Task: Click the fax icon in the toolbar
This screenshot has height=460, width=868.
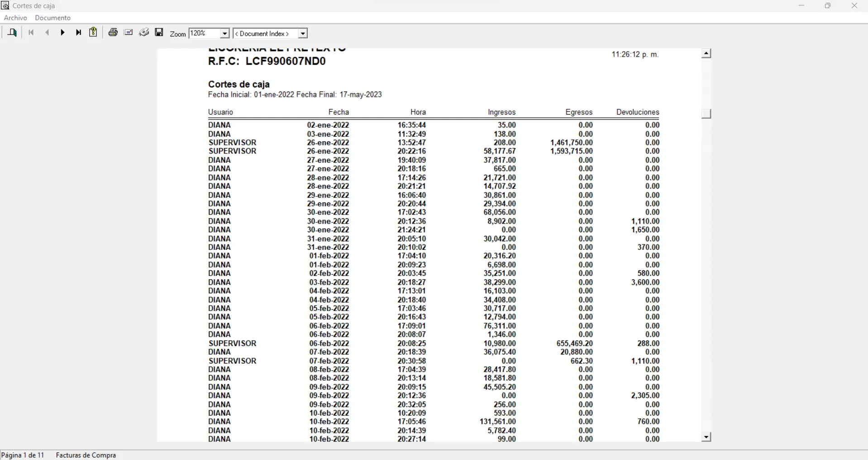Action: coord(144,33)
